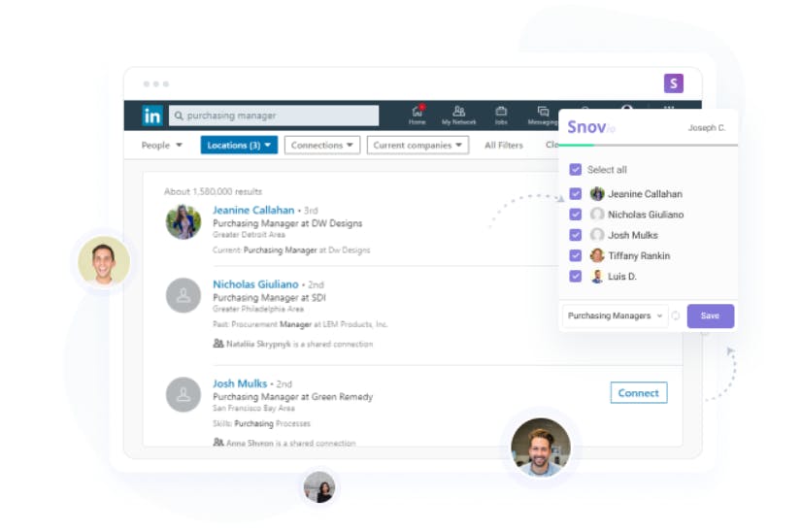
Task: Click the purchasing manager search field
Action: click(x=274, y=116)
